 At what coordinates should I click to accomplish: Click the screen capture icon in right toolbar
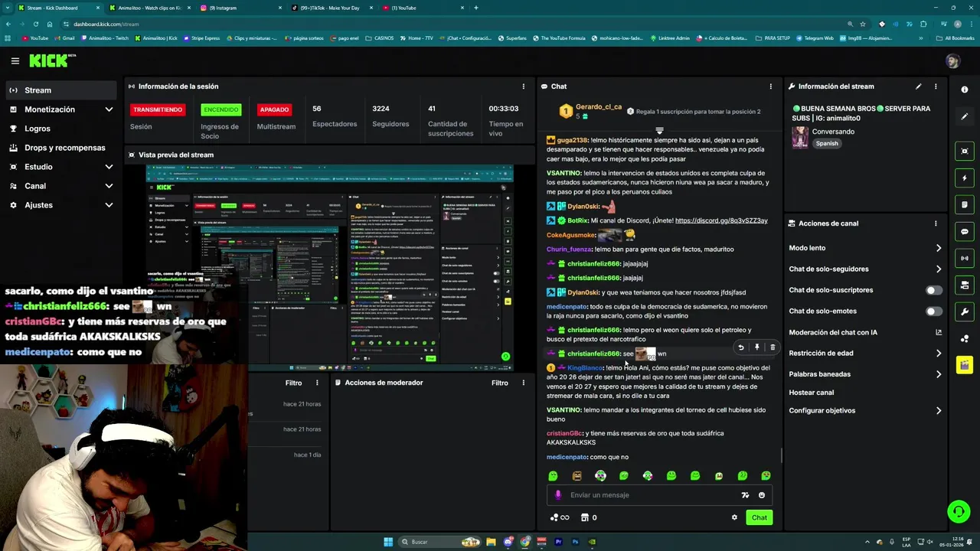pyautogui.click(x=965, y=151)
